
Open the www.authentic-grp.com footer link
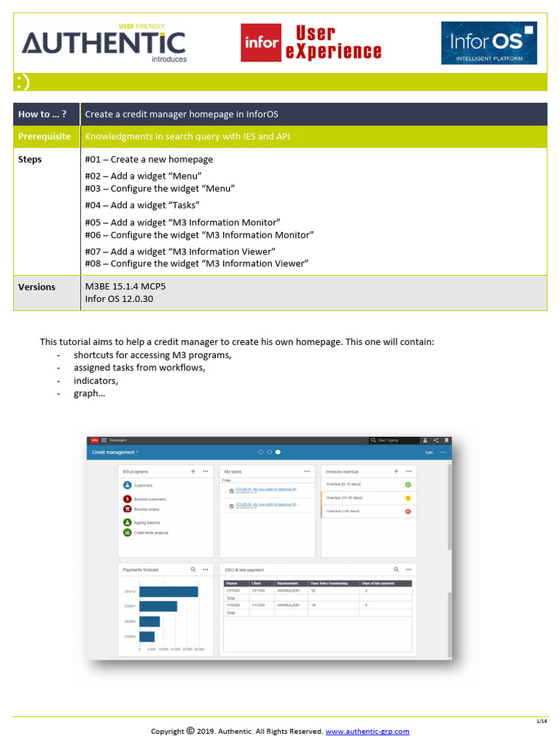tap(367, 731)
